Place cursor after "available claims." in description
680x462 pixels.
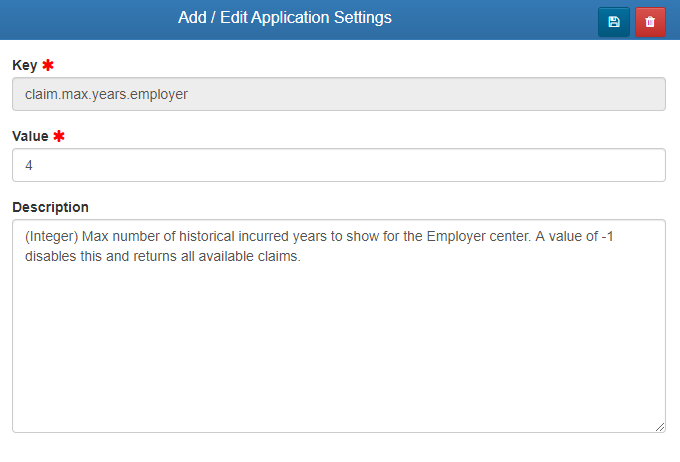(x=302, y=256)
